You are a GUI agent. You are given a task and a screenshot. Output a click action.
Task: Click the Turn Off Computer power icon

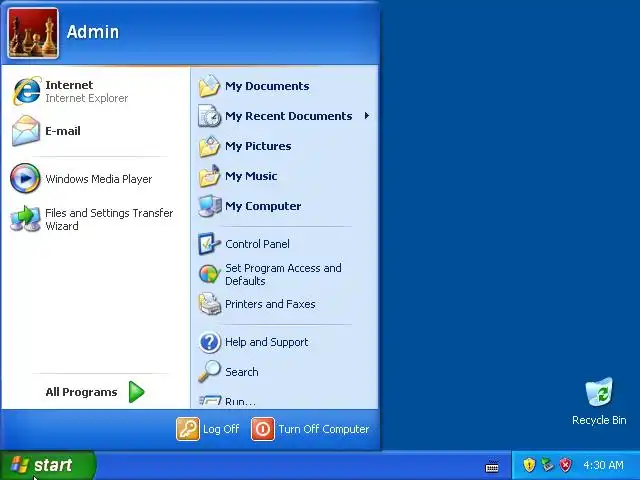(x=263, y=429)
